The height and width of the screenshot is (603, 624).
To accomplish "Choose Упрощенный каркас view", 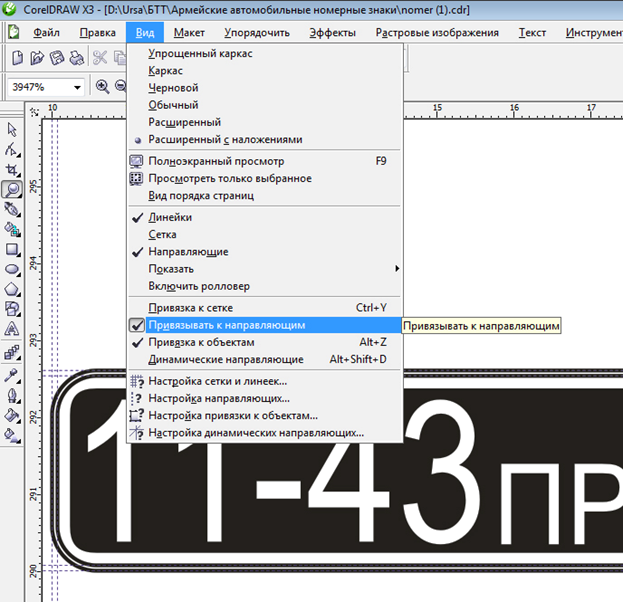I will (x=265, y=53).
